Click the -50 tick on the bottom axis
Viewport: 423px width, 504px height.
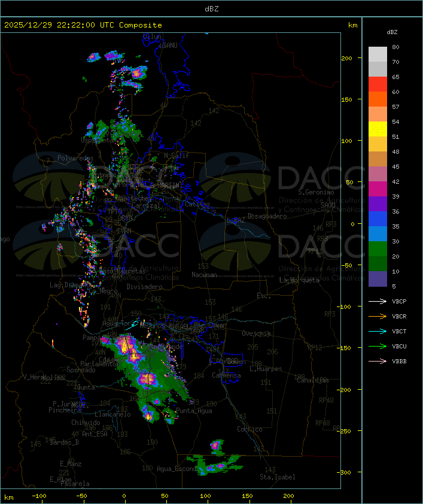point(81,496)
